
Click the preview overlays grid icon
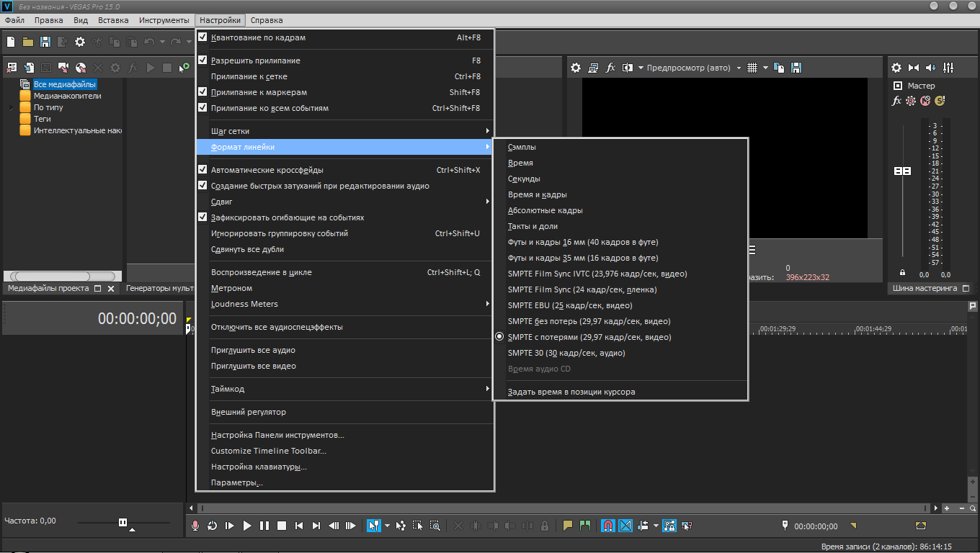click(752, 68)
